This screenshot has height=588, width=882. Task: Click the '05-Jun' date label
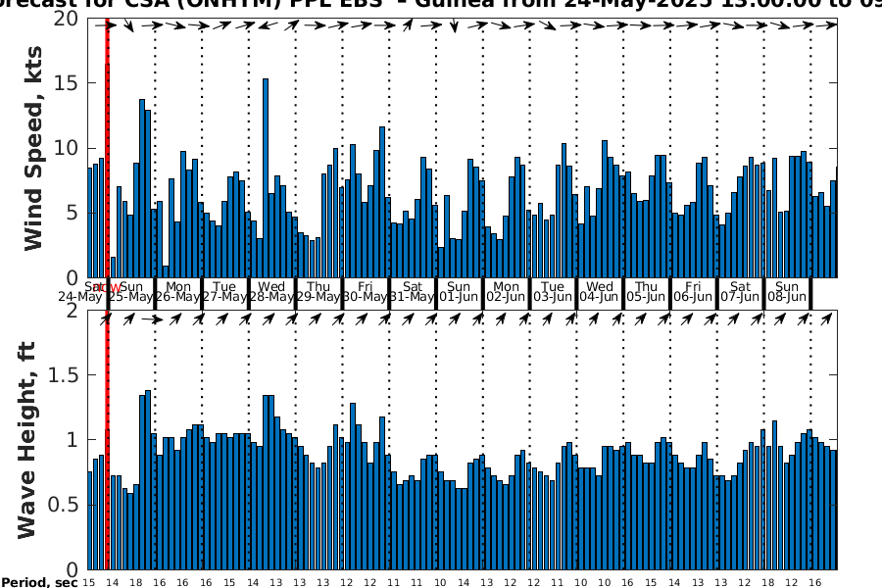coord(646,297)
